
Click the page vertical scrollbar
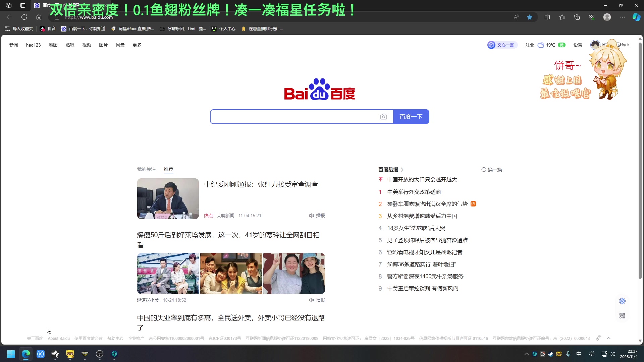640,160
